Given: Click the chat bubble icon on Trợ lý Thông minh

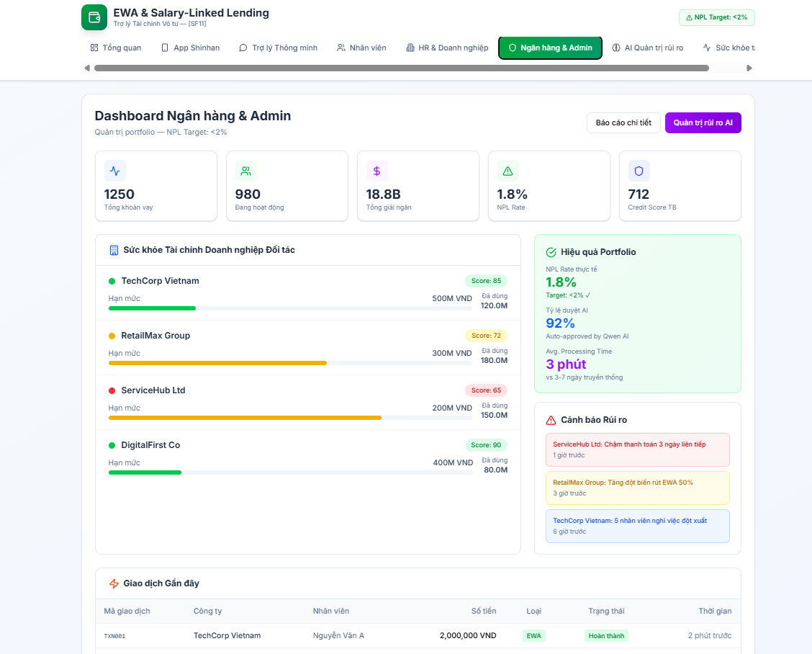Looking at the screenshot, I should coord(243,48).
